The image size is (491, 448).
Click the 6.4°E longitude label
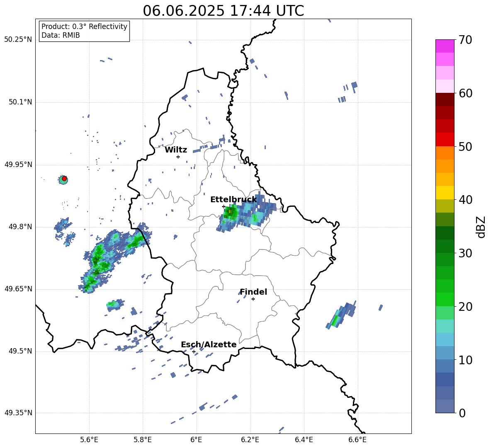pyautogui.click(x=304, y=440)
